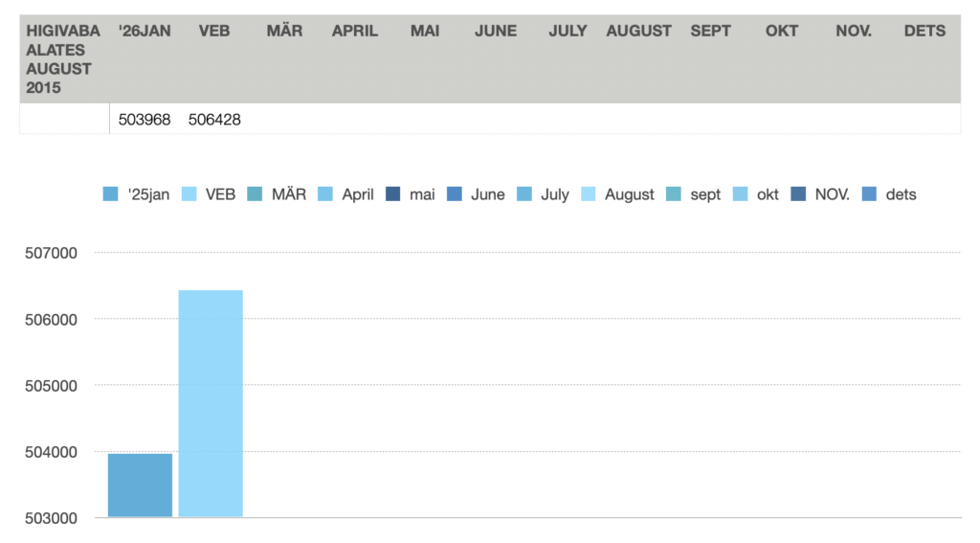Screen dimensions: 980x543
Task: Toggle the dets series legend label
Action: (x=901, y=194)
